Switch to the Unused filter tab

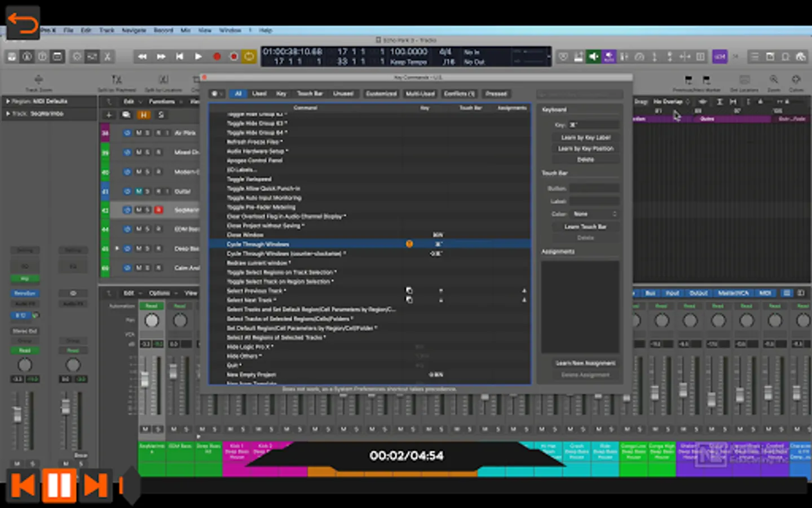pyautogui.click(x=343, y=94)
